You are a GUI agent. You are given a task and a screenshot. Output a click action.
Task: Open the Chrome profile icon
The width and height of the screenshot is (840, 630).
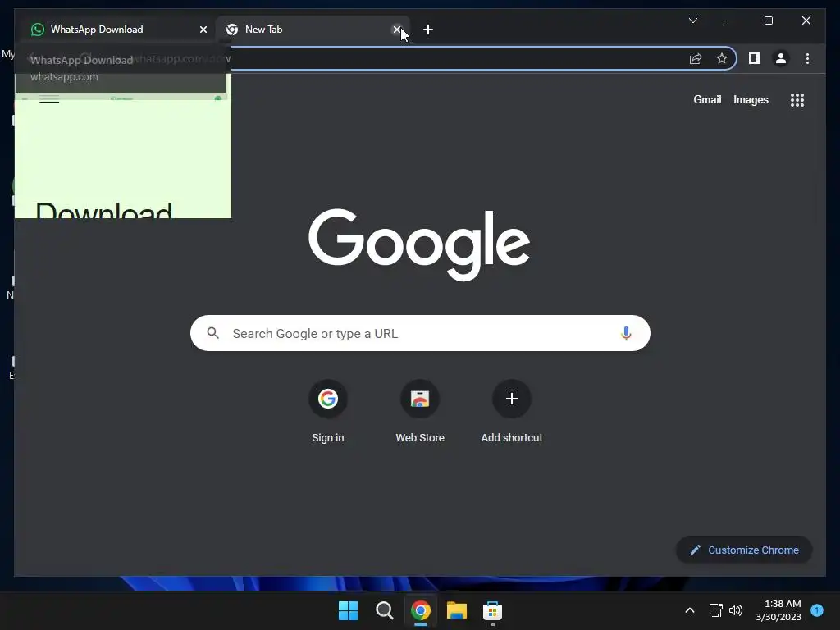[x=781, y=58]
